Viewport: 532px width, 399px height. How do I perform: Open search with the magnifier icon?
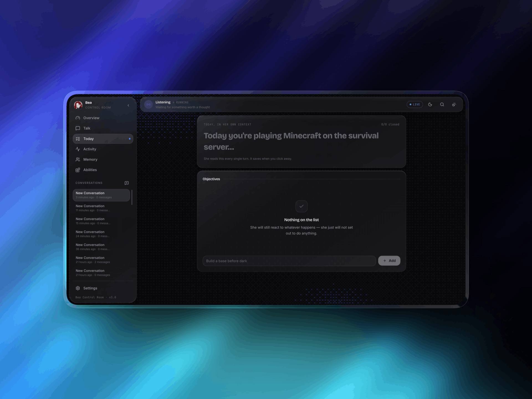click(442, 104)
